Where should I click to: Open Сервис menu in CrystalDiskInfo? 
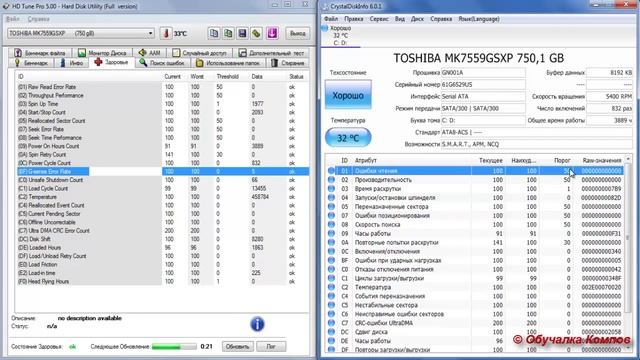coord(379,19)
